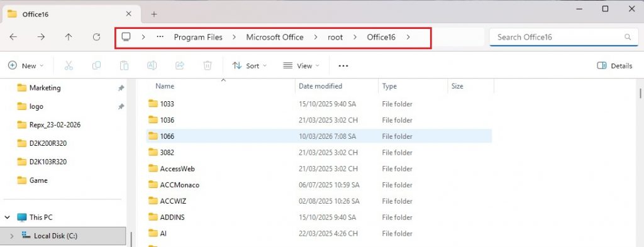
Task: Open a new tab with plus button
Action: pyautogui.click(x=154, y=14)
